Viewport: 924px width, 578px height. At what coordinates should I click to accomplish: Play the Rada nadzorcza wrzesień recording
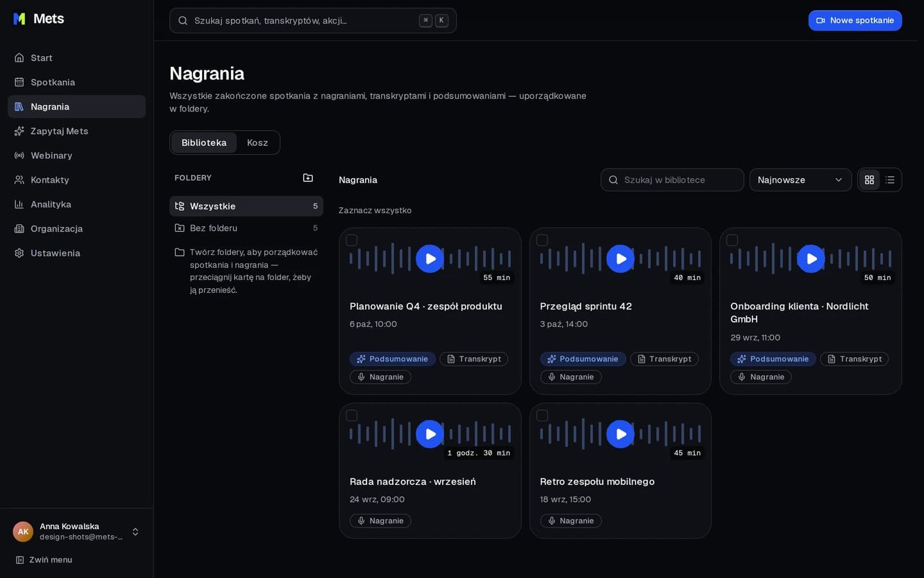pos(430,434)
